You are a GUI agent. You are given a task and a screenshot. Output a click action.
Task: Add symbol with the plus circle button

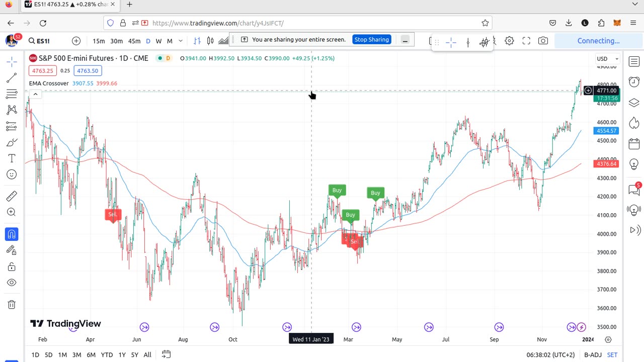click(76, 41)
